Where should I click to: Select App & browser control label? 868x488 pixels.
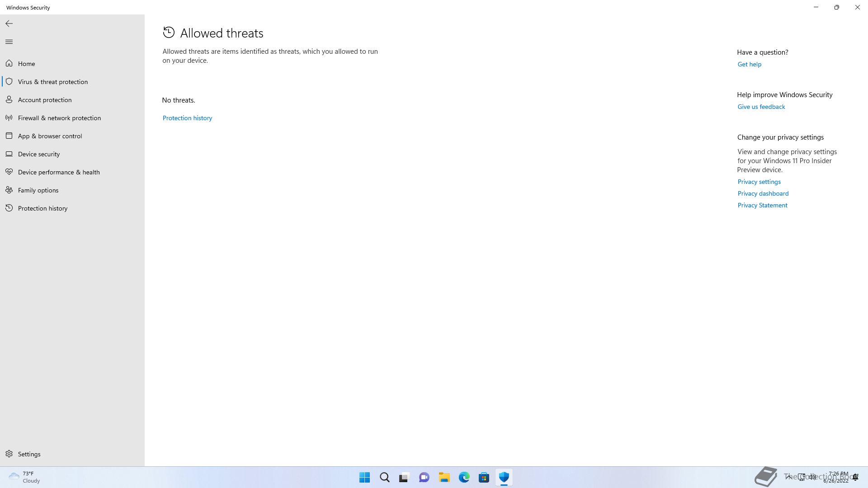pos(50,136)
